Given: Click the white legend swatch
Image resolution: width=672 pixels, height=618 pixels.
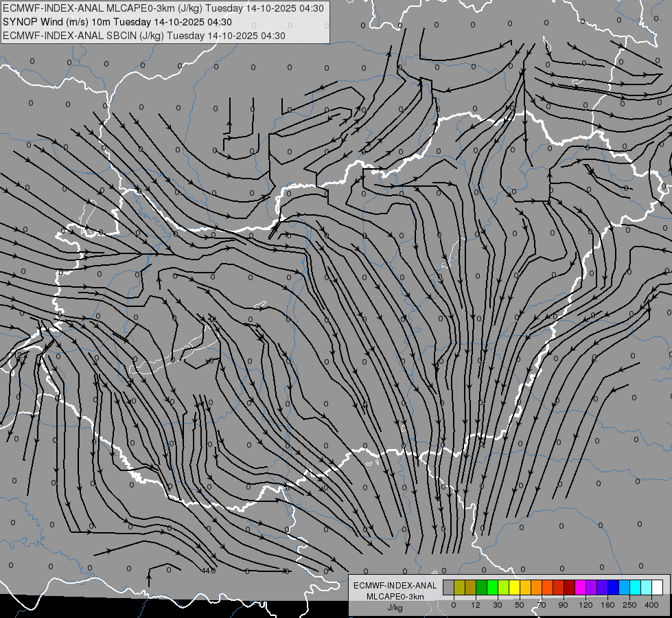Looking at the screenshot, I should click(x=658, y=587).
